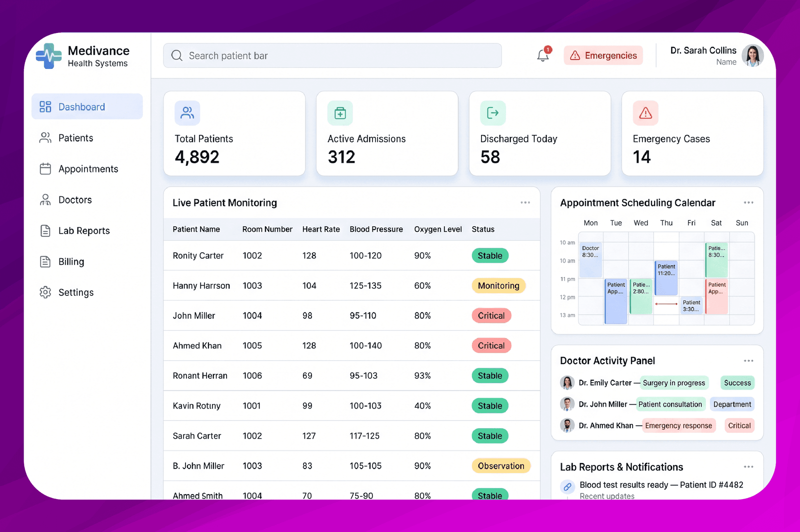Open notifications via the bell icon
Image resolution: width=800 pixels, height=532 pixels.
pos(543,54)
